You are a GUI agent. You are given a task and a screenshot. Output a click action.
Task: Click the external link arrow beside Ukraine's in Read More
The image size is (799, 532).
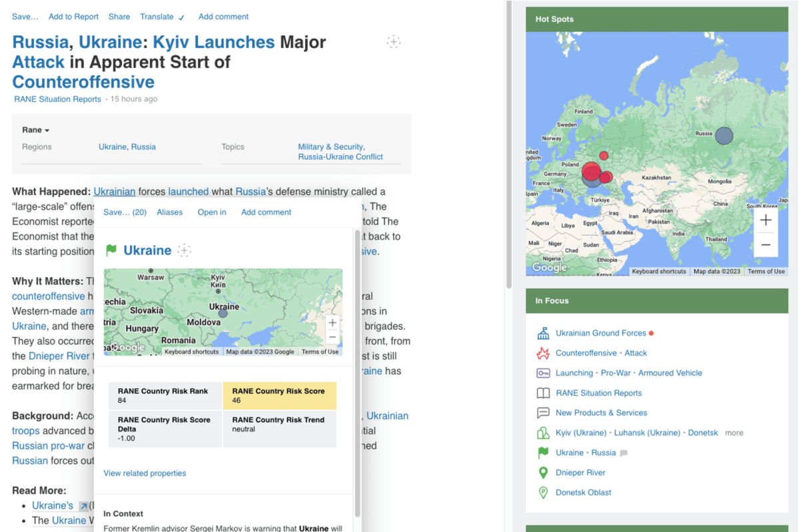tap(83, 506)
